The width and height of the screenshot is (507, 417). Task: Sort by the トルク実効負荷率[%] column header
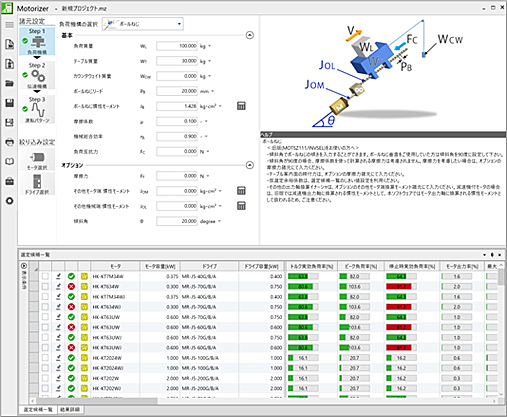coord(311,266)
